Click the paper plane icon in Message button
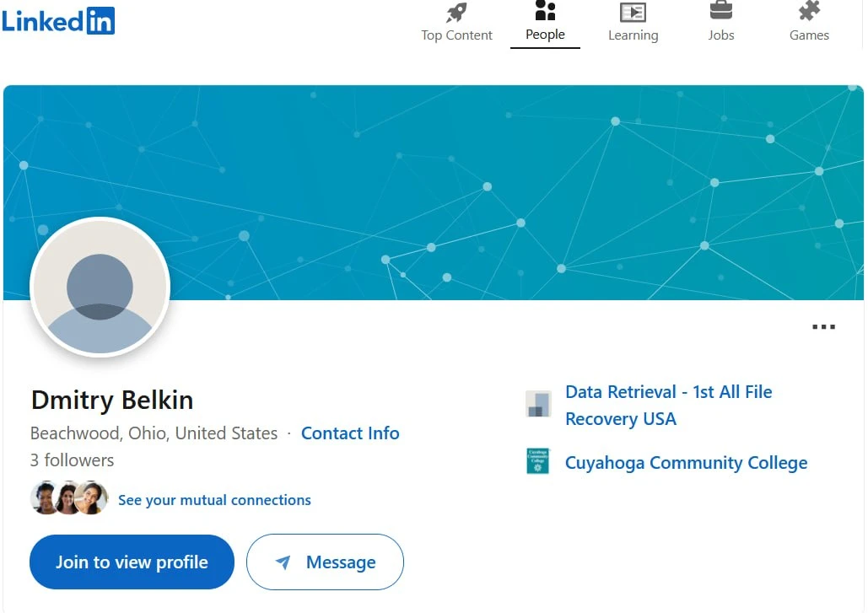868x613 pixels. pos(283,562)
